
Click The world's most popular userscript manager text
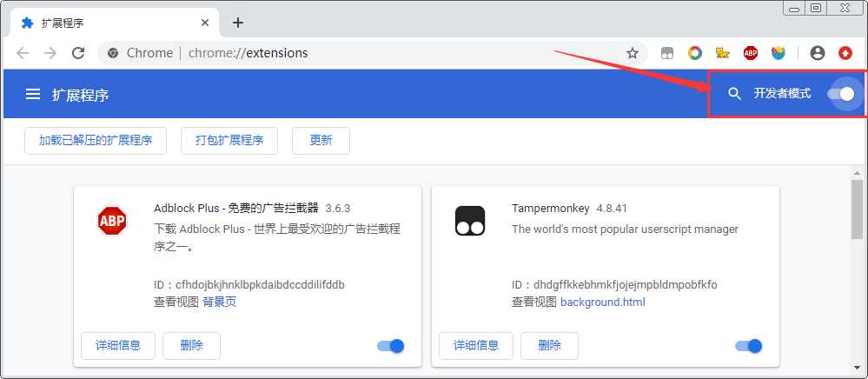[x=625, y=229]
